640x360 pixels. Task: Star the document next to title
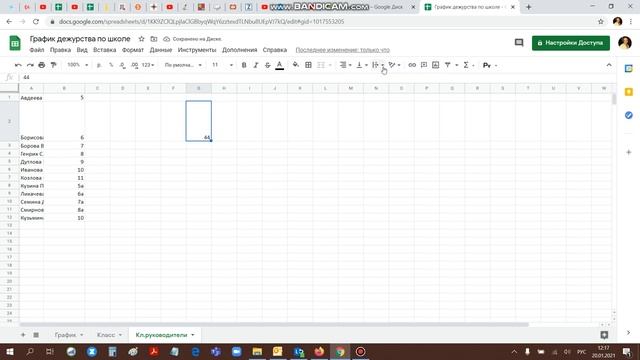pos(141,39)
